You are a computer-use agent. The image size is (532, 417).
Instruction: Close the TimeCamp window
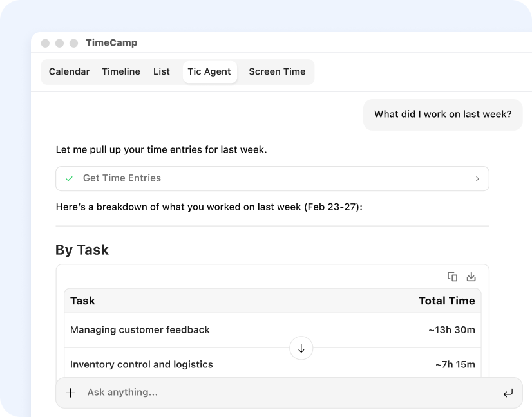tap(45, 43)
